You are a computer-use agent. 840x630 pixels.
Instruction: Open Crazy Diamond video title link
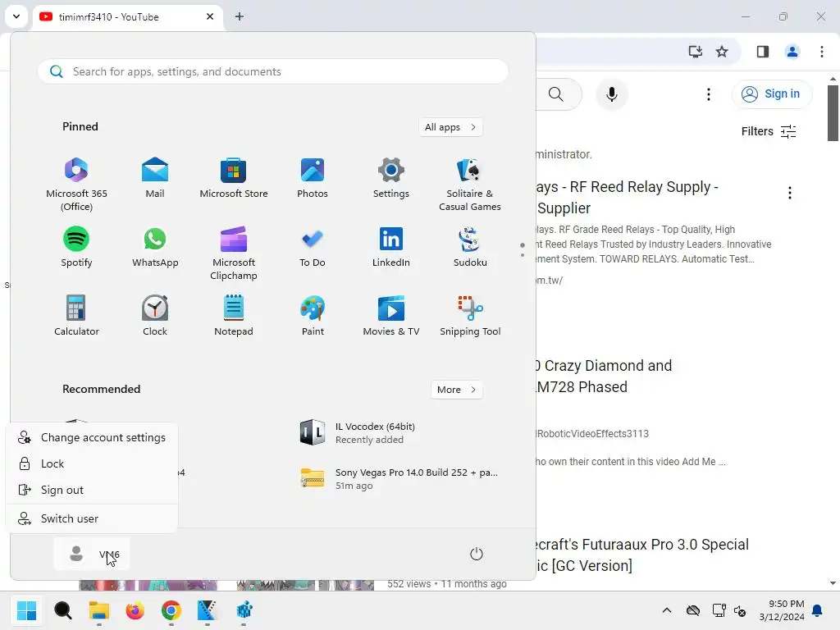603,376
